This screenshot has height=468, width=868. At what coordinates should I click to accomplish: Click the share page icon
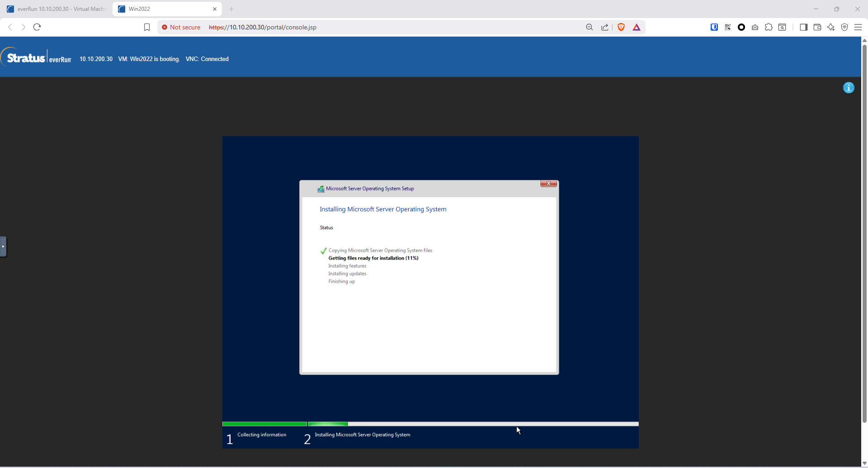point(605,27)
